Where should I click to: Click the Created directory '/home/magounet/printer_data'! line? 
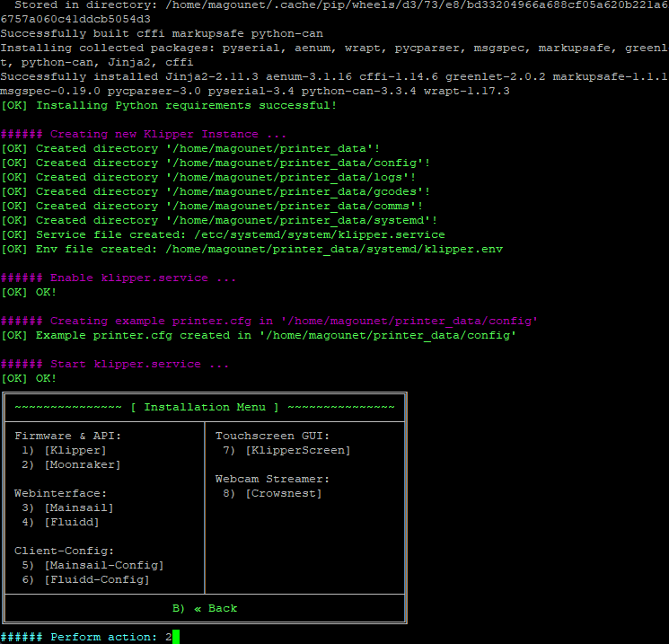189,148
